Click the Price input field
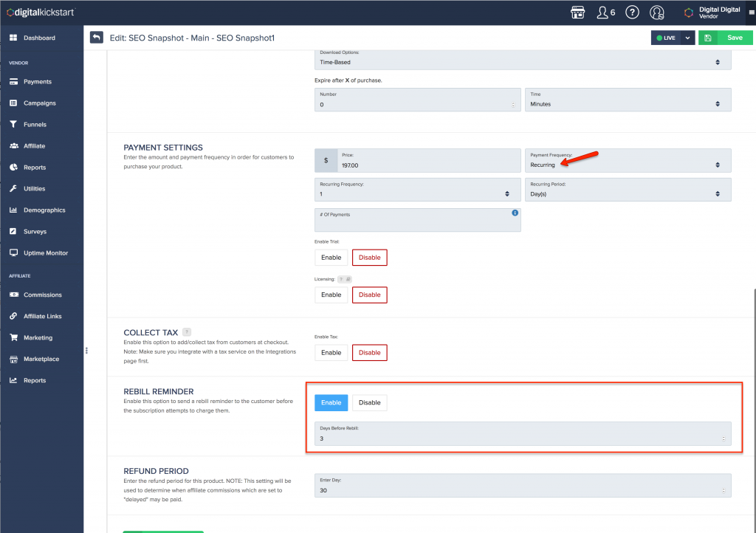Viewport: 756px width, 533px height. coord(429,160)
